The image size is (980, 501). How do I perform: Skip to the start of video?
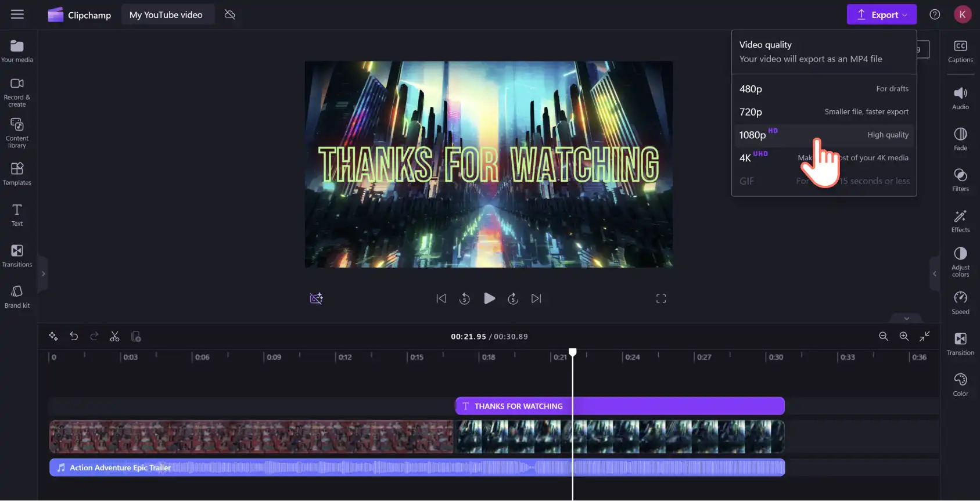point(441,298)
